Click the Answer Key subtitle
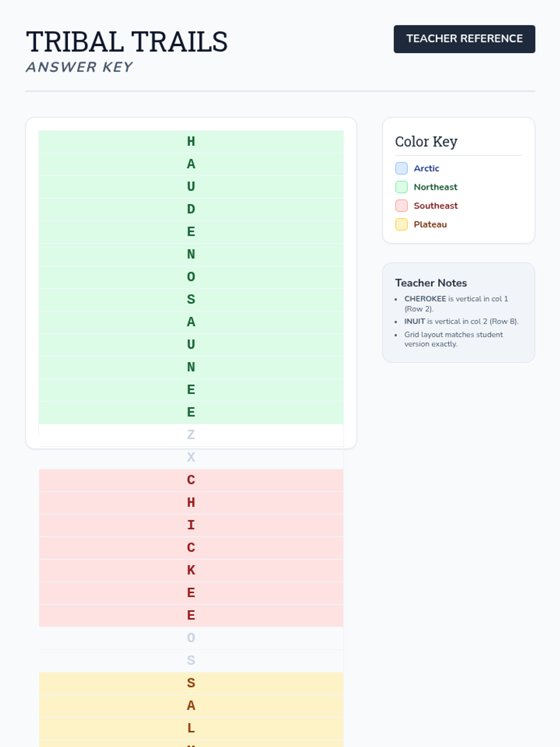Viewport: 560px width, 747px height. (x=79, y=67)
